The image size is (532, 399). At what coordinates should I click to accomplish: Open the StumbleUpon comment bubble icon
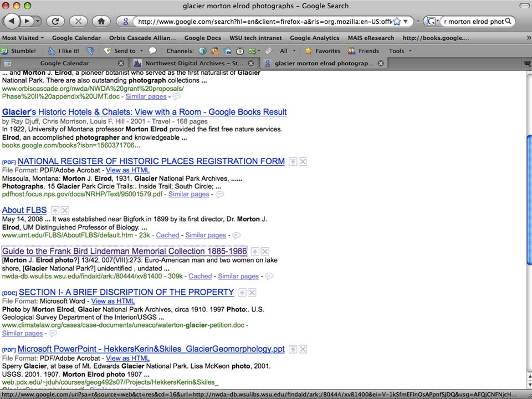coord(153,50)
